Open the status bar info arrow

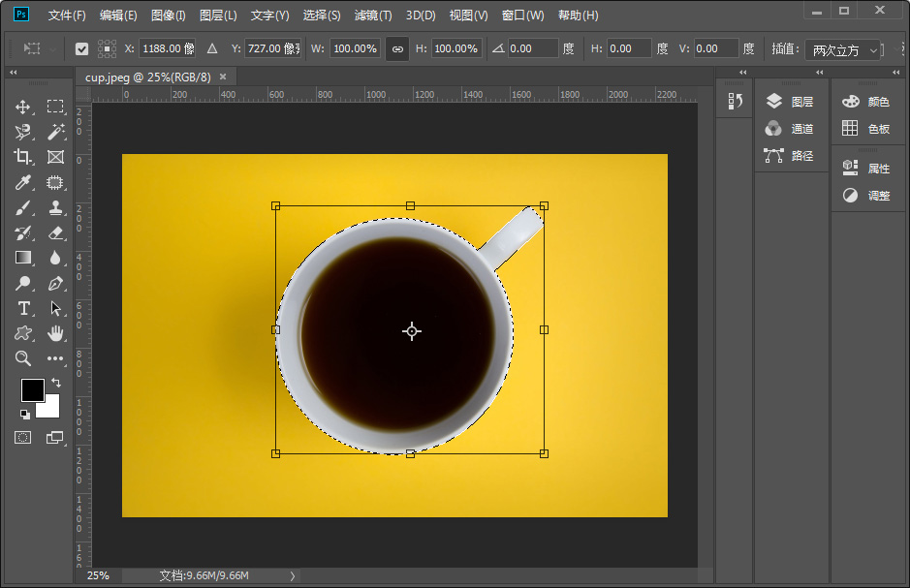(x=293, y=575)
